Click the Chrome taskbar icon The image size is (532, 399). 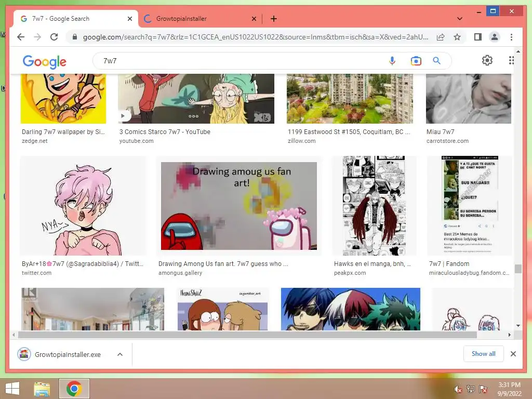(x=74, y=389)
